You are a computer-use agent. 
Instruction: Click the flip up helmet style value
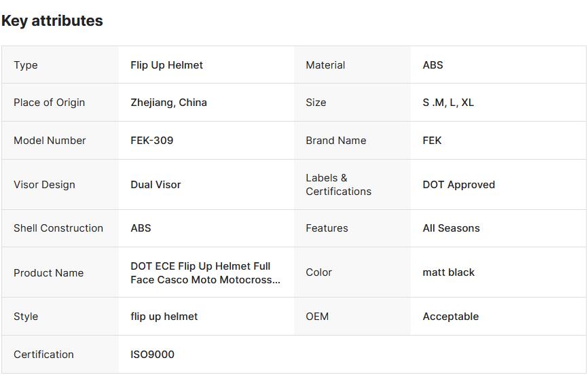pos(164,317)
